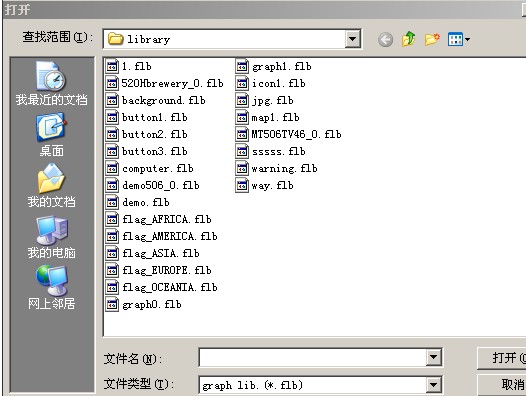Select file icon of flag_OCEANIA.flb
This screenshot has width=526, height=396.
click(x=112, y=287)
